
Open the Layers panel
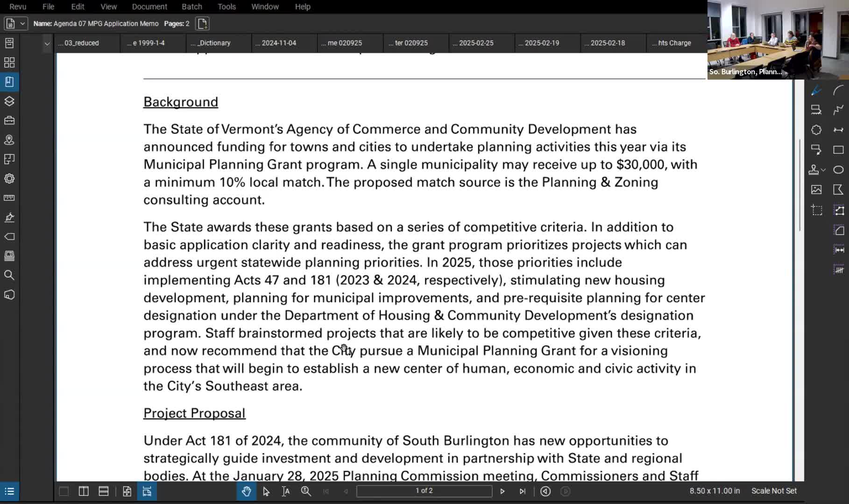[x=9, y=101]
